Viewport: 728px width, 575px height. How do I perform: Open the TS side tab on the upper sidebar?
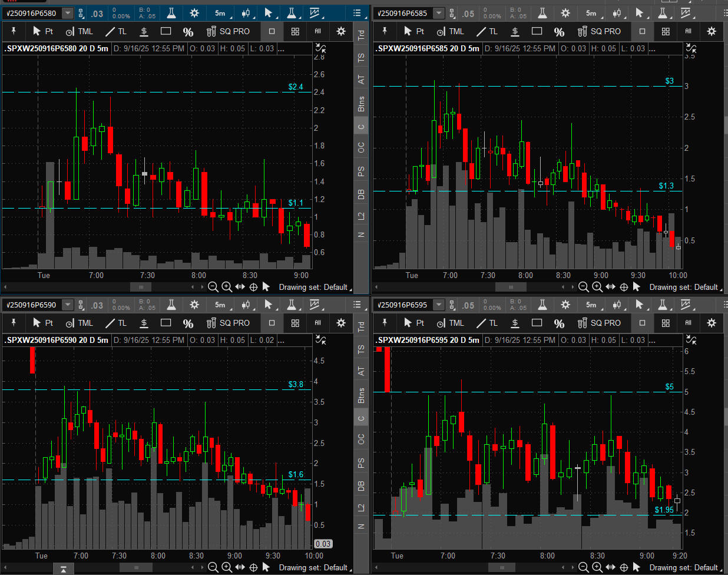tap(361, 57)
